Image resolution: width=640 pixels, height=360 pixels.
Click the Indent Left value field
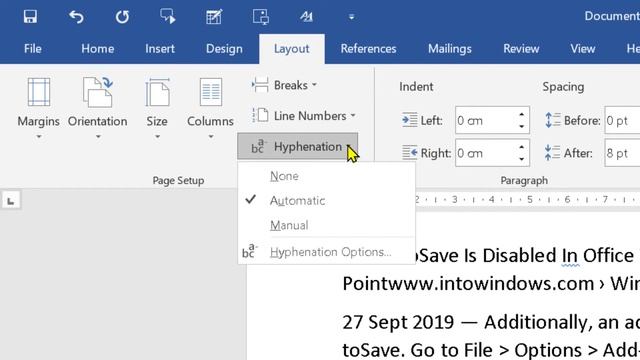(x=485, y=120)
